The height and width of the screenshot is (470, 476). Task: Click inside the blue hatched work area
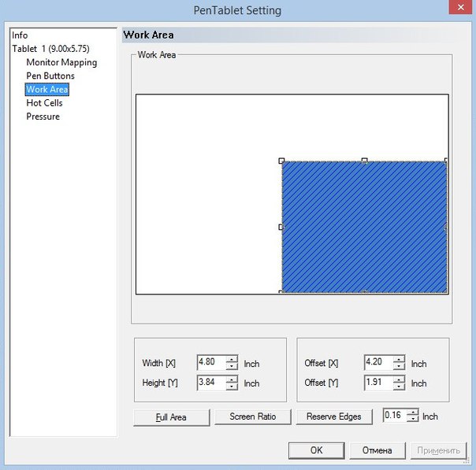click(x=364, y=227)
